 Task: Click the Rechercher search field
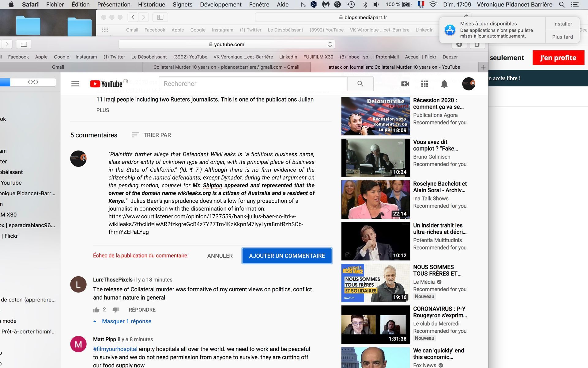[x=253, y=84]
